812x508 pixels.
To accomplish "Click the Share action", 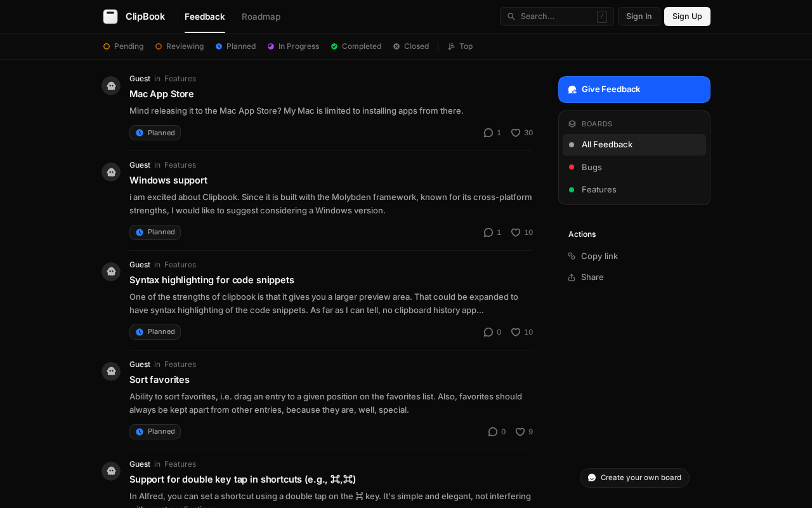I will pyautogui.click(x=586, y=277).
